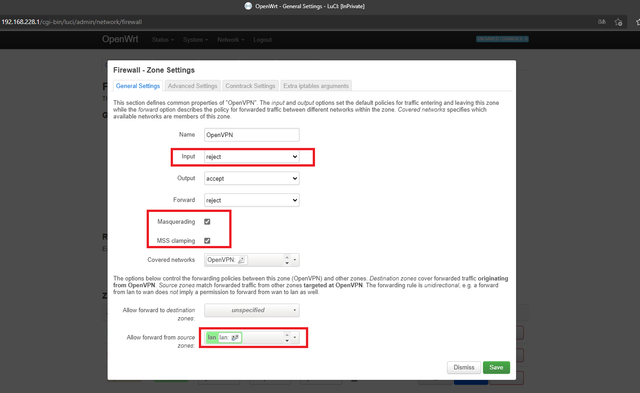Open the Forward policy dropdown
640x393 pixels.
(x=251, y=200)
